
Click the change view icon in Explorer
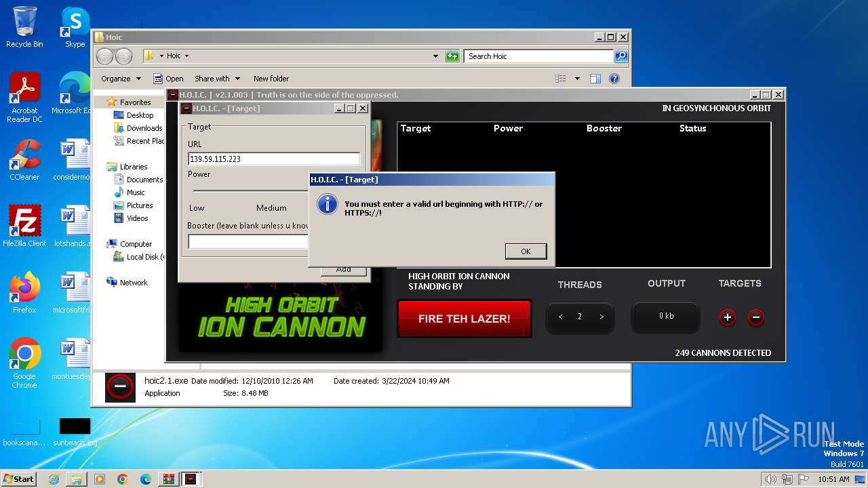(561, 79)
